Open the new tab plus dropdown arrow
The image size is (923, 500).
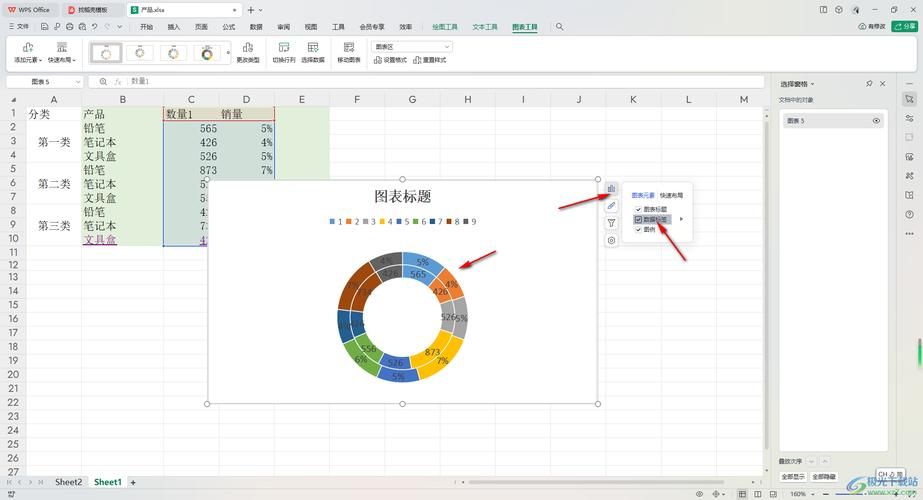coord(261,10)
